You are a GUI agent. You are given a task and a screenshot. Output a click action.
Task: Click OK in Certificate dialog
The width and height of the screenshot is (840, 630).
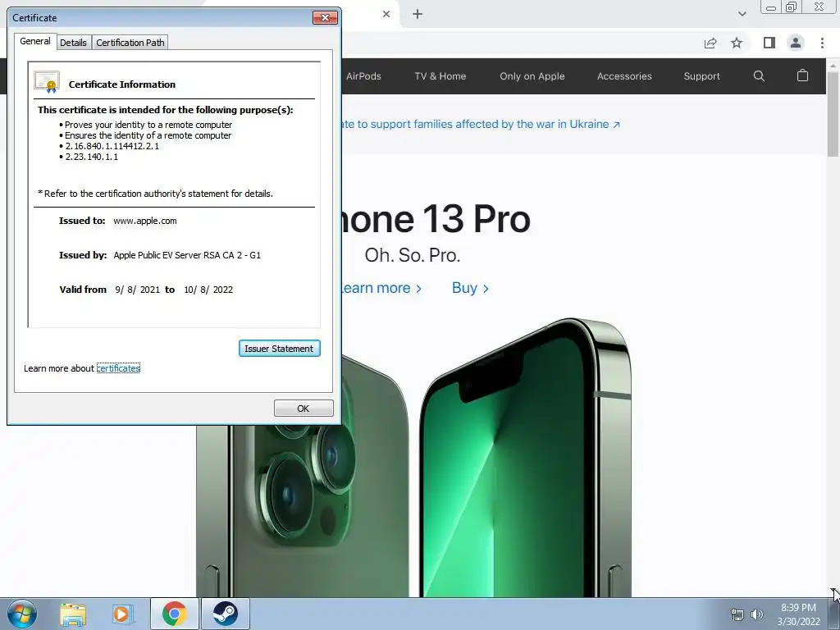(304, 409)
